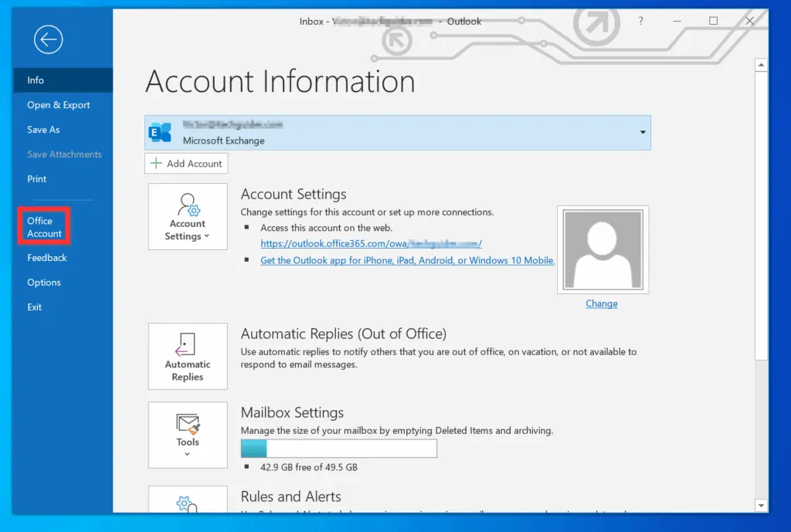Image resolution: width=791 pixels, height=532 pixels.
Task: Open the Print section
Action: click(x=36, y=178)
